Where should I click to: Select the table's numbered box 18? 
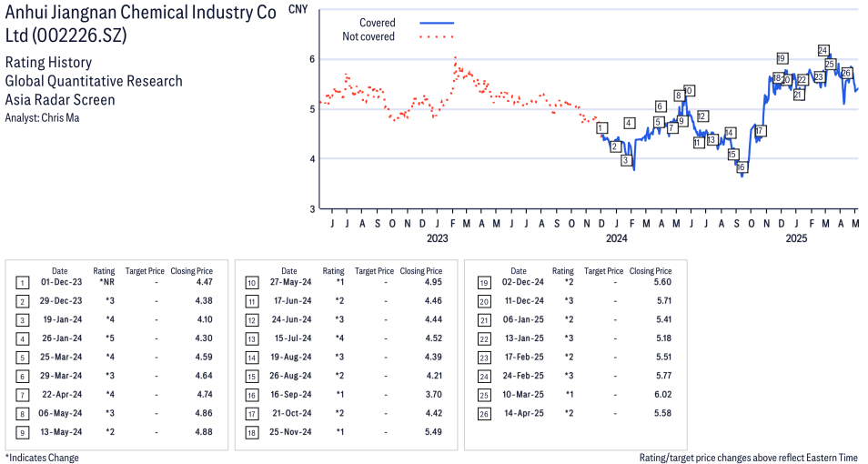click(252, 433)
